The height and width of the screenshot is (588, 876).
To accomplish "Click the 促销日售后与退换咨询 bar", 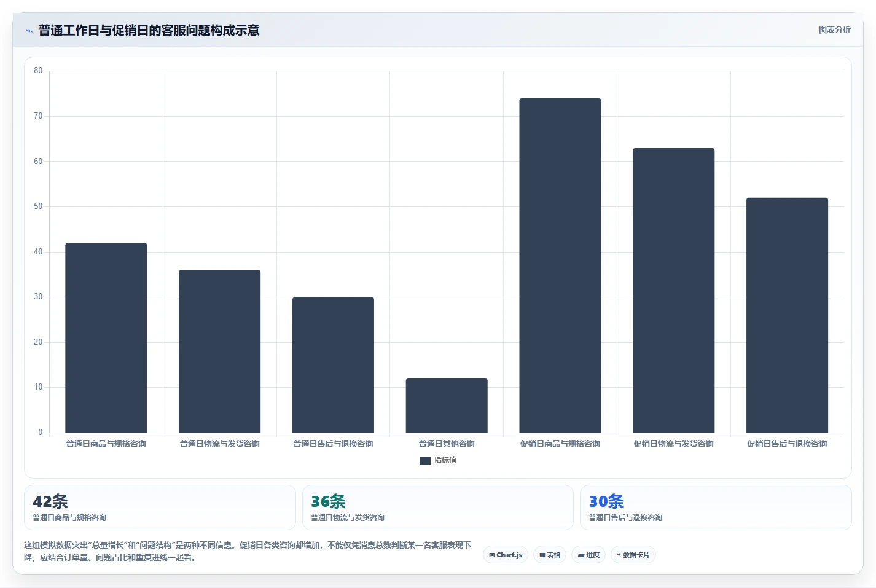I will coord(787,315).
